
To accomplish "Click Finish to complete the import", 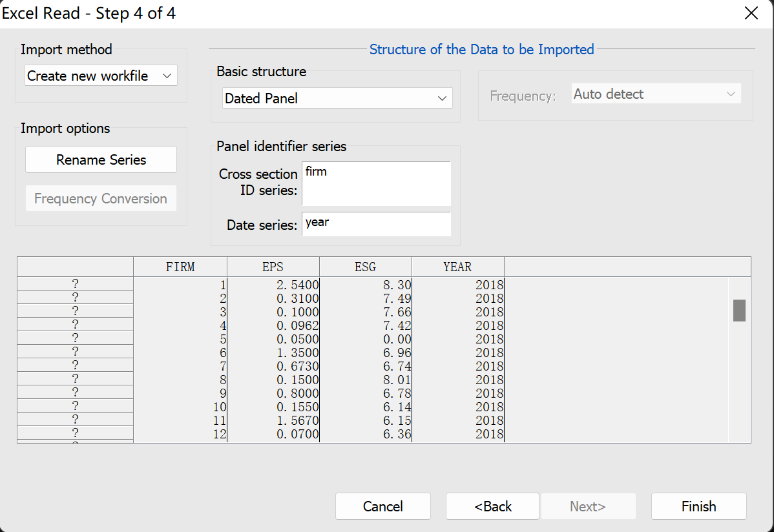I will click(698, 506).
